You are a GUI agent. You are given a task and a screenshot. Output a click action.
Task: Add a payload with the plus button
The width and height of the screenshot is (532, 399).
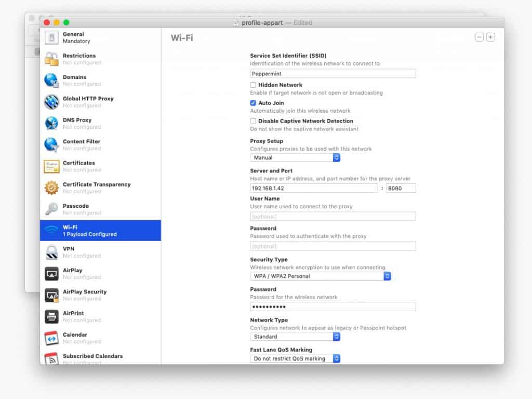490,37
